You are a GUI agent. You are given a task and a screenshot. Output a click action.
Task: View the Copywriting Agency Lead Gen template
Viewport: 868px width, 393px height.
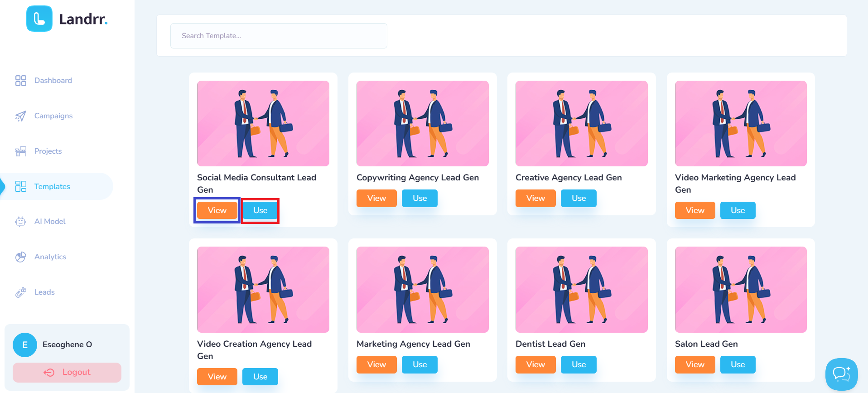pyautogui.click(x=376, y=198)
